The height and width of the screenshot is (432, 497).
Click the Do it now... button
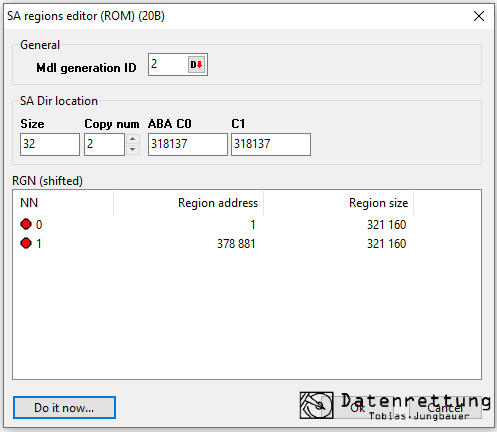[64, 407]
